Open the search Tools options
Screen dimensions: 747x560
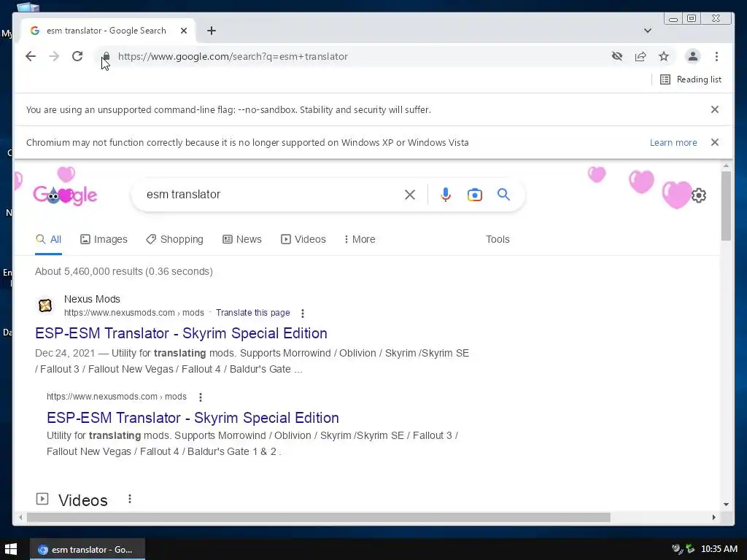click(498, 239)
